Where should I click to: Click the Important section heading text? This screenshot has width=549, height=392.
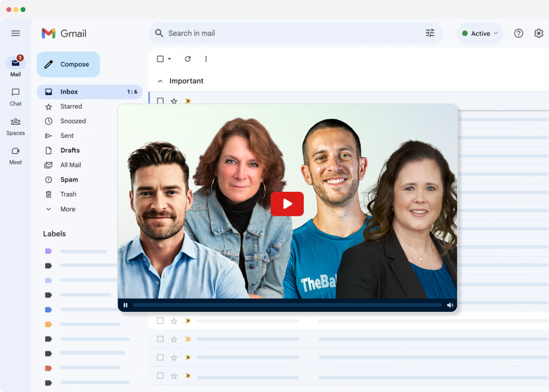186,81
